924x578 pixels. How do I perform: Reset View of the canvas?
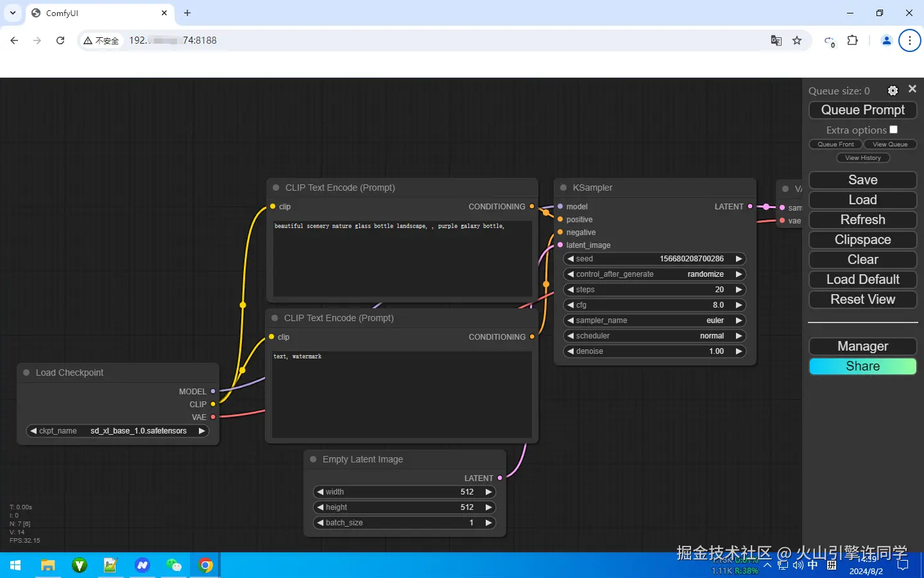point(863,299)
